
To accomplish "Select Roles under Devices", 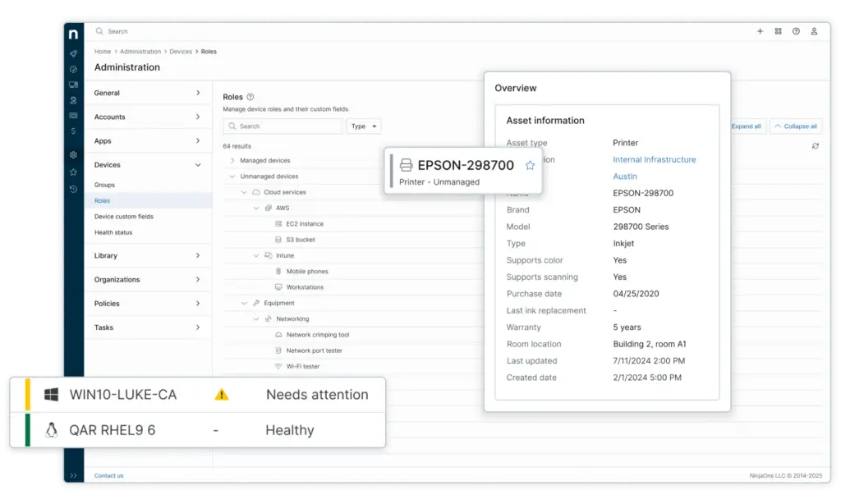I will click(148, 200).
